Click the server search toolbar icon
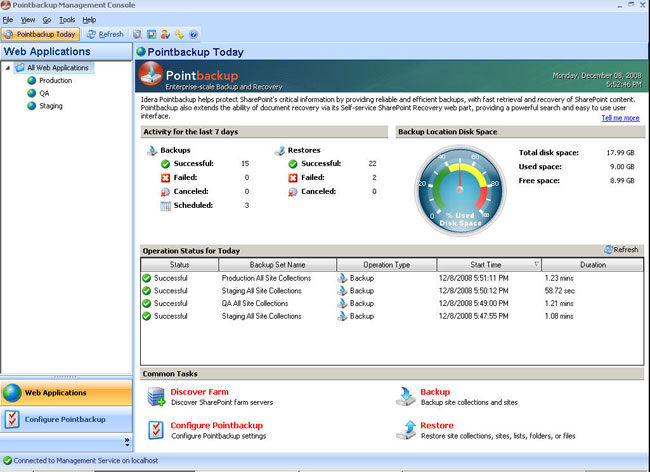This screenshot has height=472, width=650. (137, 34)
